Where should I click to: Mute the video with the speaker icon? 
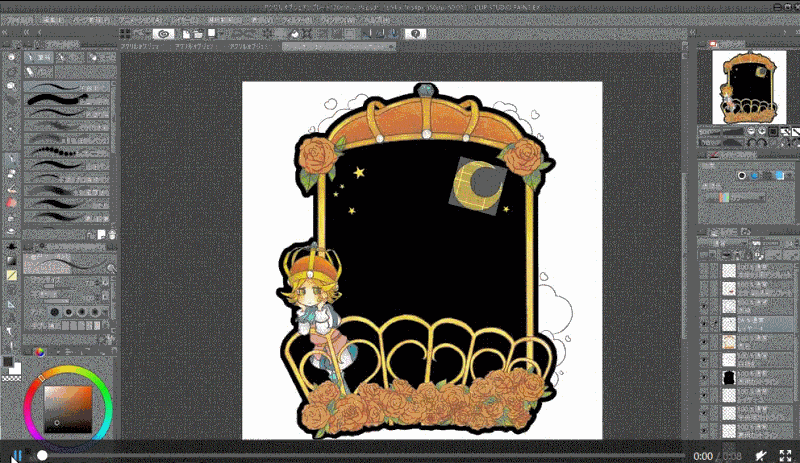pyautogui.click(x=761, y=455)
